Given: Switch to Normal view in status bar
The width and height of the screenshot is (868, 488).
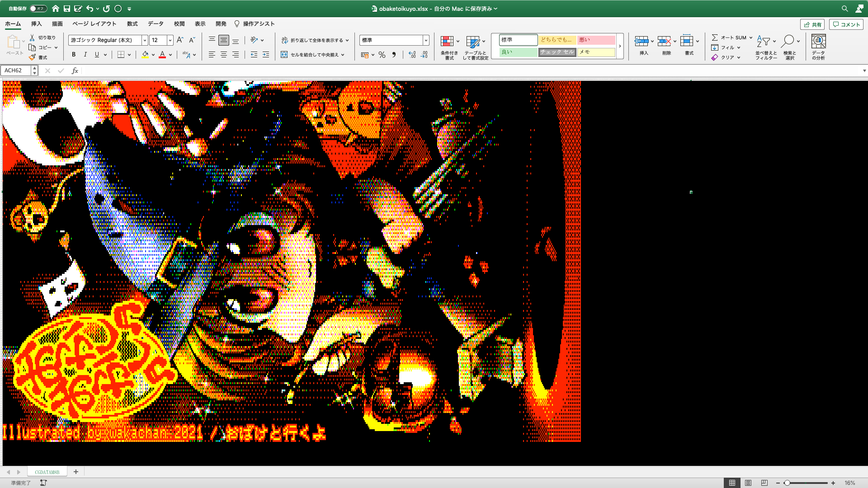Looking at the screenshot, I should (732, 483).
